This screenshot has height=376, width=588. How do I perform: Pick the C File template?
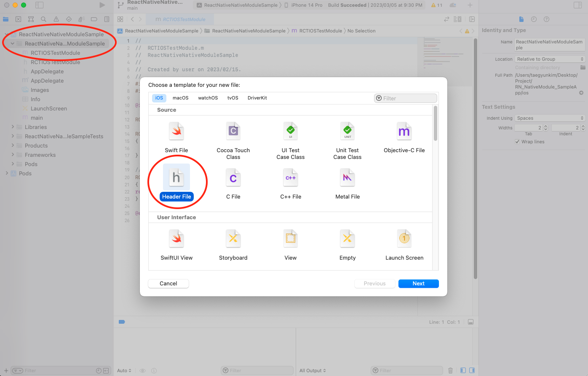(233, 183)
